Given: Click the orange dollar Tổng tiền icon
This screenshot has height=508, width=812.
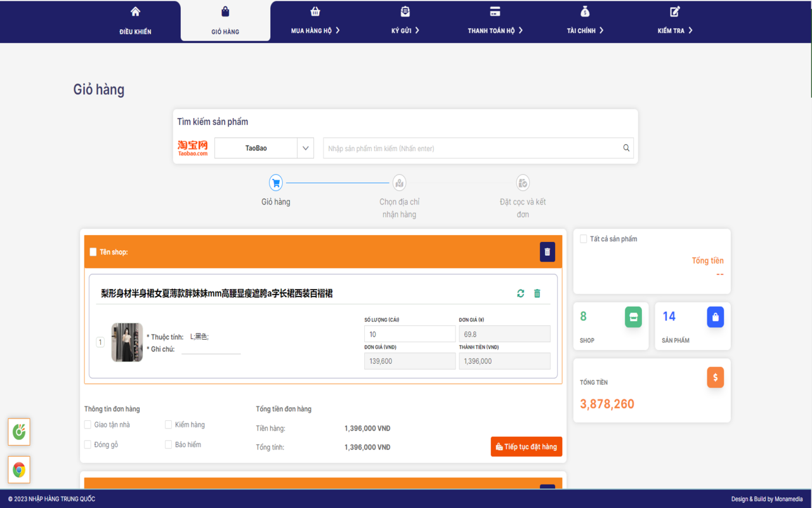Looking at the screenshot, I should (x=716, y=377).
